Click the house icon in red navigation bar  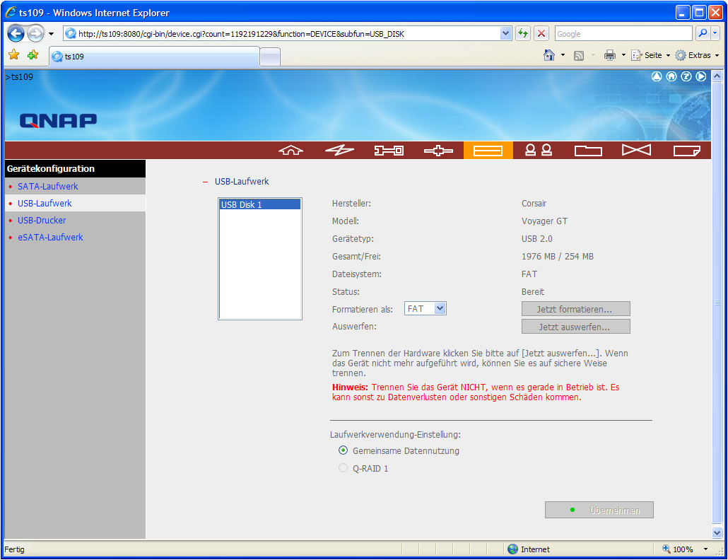(x=290, y=150)
